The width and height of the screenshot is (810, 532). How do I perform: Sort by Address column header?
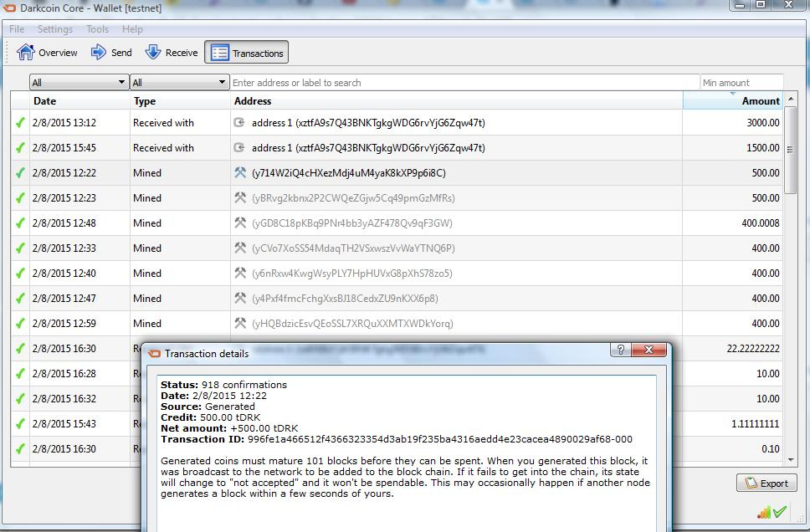pos(456,100)
